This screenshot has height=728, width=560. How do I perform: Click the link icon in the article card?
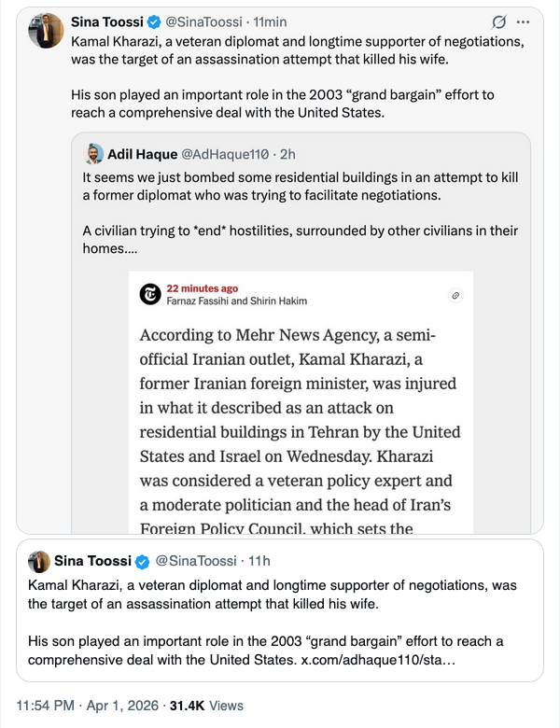pyautogui.click(x=455, y=295)
